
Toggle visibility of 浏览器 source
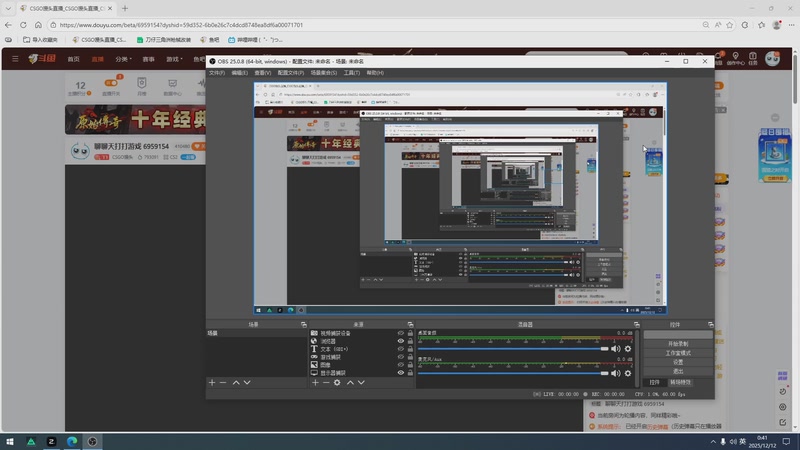401,341
